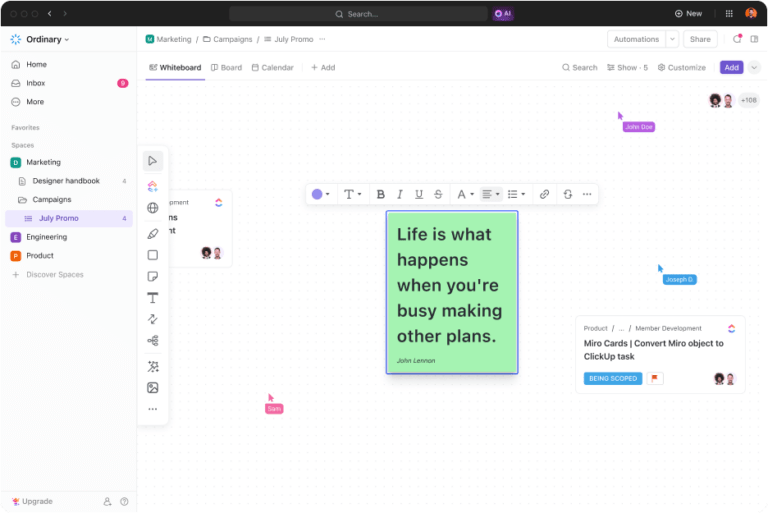Screen dimensions: 768x513
Task: Select the connector arrow tool
Action: pos(152,319)
